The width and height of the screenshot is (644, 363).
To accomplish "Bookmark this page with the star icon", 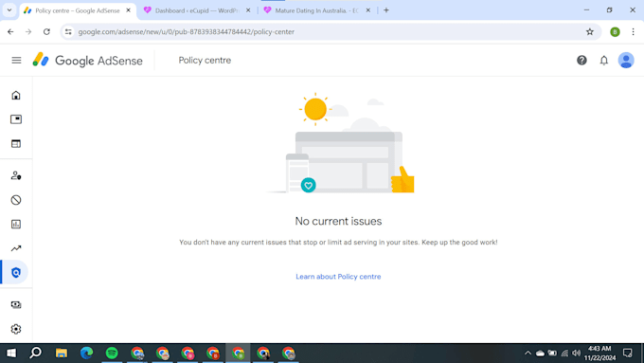I will point(590,31).
